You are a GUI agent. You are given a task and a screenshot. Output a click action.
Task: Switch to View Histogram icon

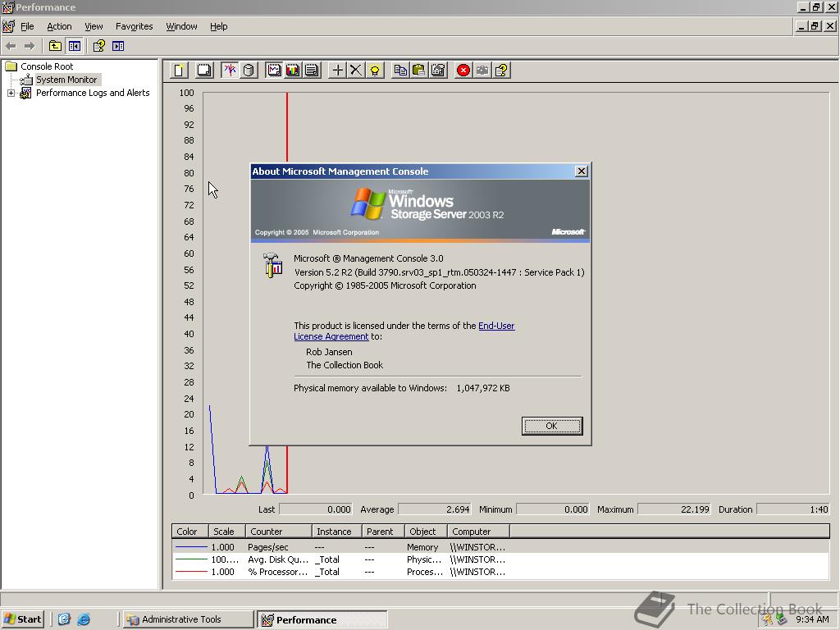[x=293, y=71]
